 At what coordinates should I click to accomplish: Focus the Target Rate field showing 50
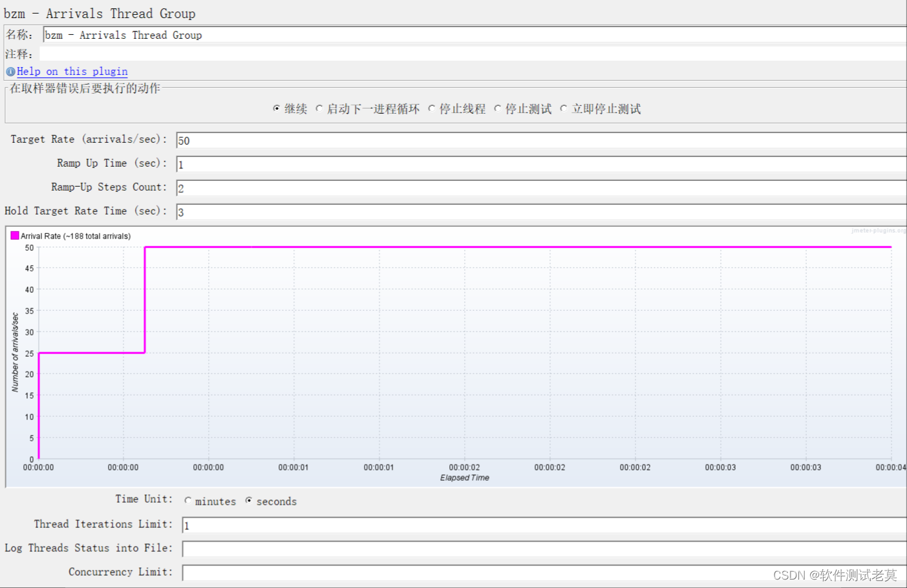click(541, 140)
